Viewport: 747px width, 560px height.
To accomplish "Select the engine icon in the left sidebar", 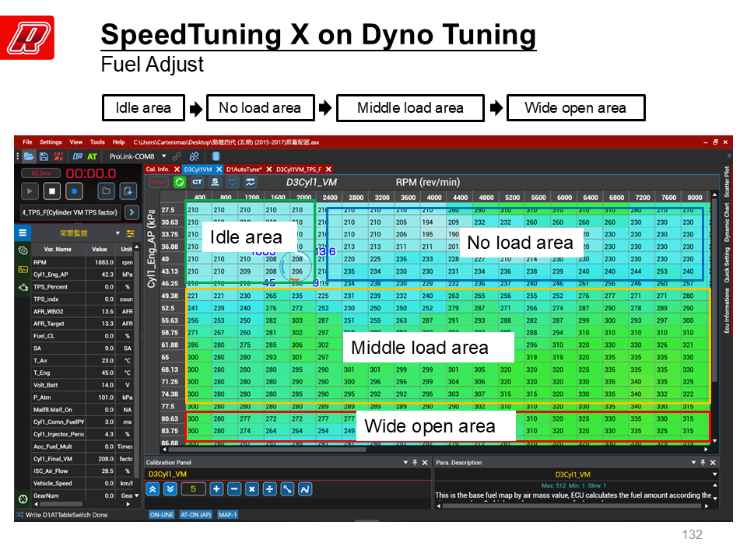I will coord(23,287).
